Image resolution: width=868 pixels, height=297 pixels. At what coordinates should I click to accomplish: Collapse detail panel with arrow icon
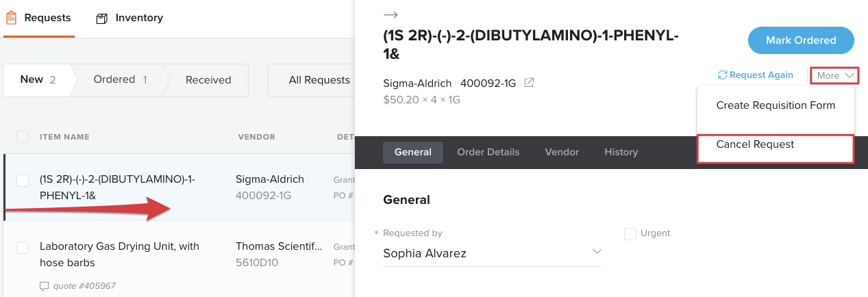coord(390,14)
